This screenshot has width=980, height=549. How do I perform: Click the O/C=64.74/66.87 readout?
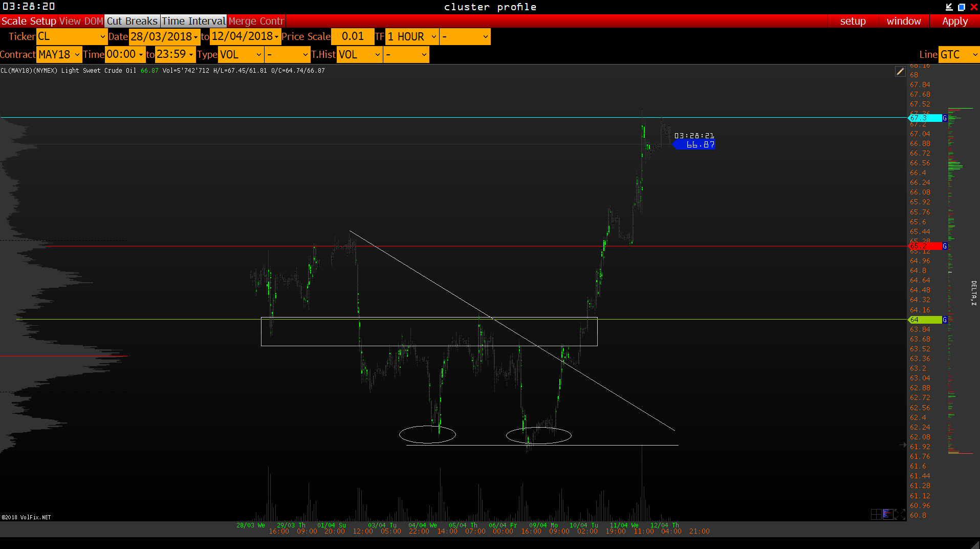[x=298, y=71]
